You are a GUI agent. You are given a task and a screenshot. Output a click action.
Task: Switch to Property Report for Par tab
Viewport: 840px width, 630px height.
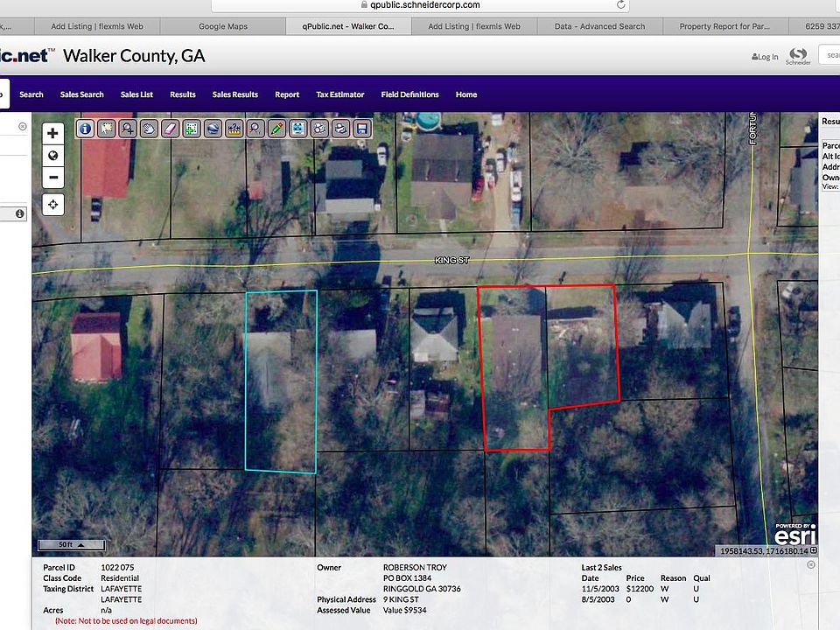click(724, 26)
